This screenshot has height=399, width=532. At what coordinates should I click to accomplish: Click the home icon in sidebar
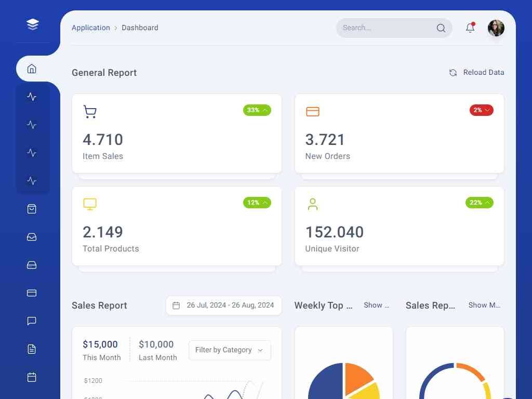tap(32, 69)
